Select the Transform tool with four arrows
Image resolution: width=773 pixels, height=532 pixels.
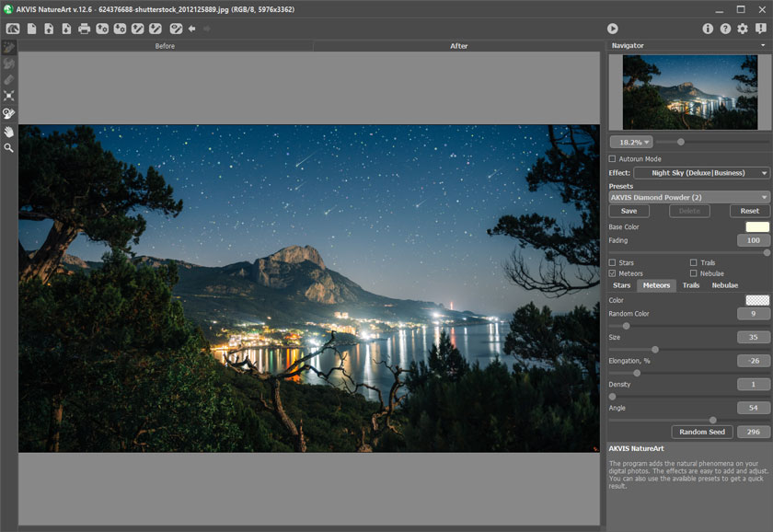click(9, 96)
